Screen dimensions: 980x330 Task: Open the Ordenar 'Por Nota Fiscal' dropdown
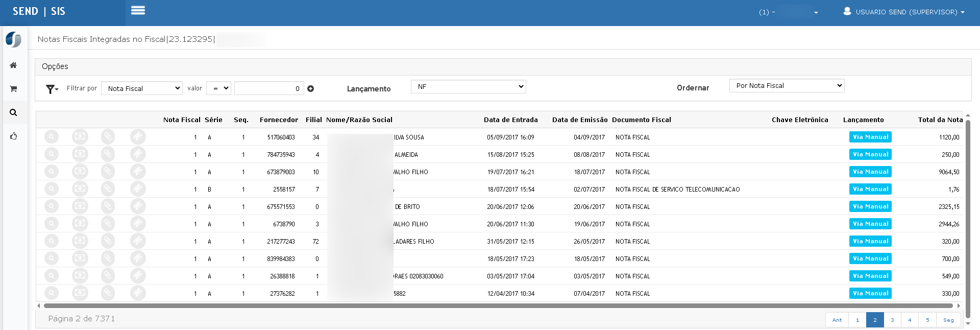point(787,86)
